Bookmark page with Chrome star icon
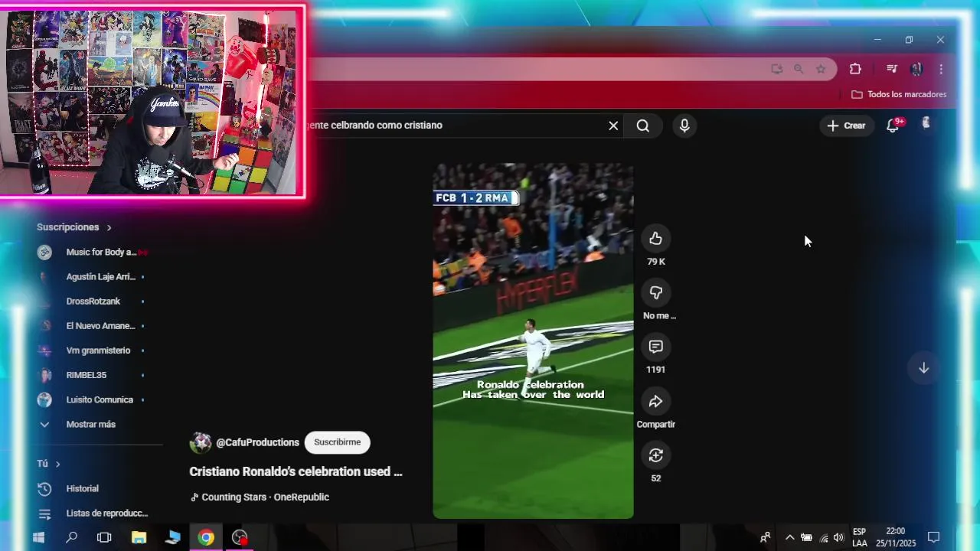The height and width of the screenshot is (551, 980). 821,69
